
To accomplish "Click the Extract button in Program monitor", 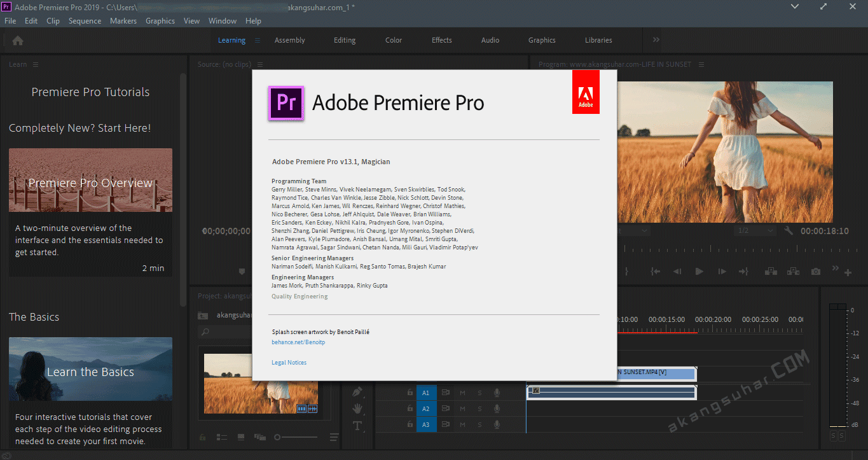I will click(793, 272).
